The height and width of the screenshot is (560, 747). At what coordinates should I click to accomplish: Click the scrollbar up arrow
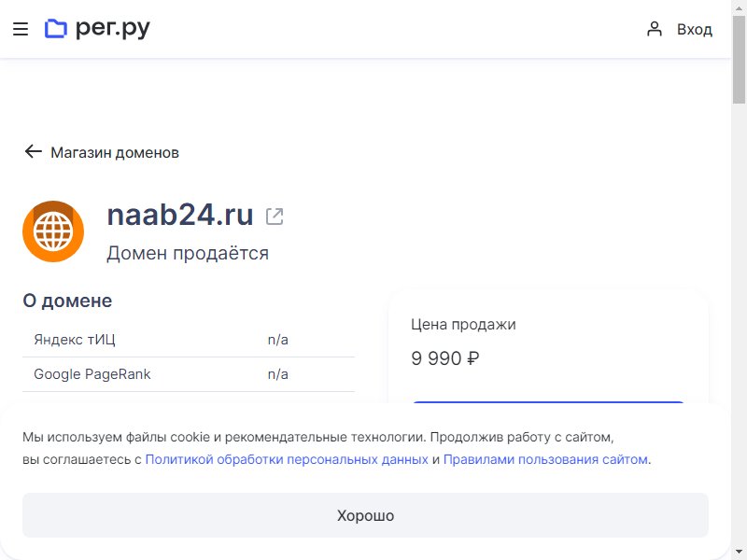click(739, 8)
